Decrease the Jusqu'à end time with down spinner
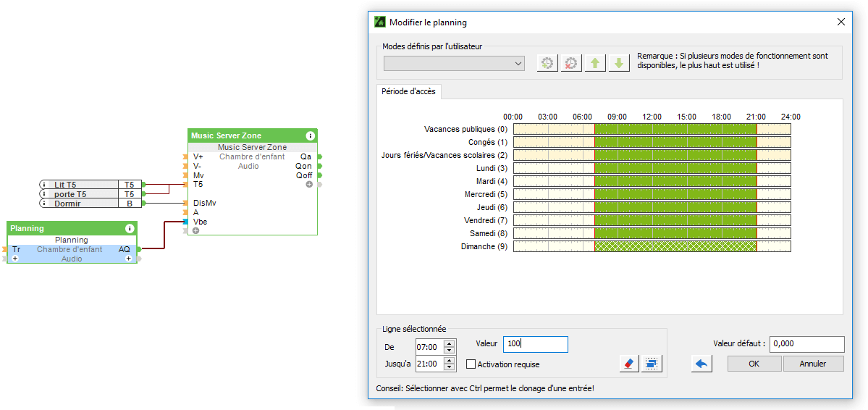The width and height of the screenshot is (868, 410). tap(450, 367)
